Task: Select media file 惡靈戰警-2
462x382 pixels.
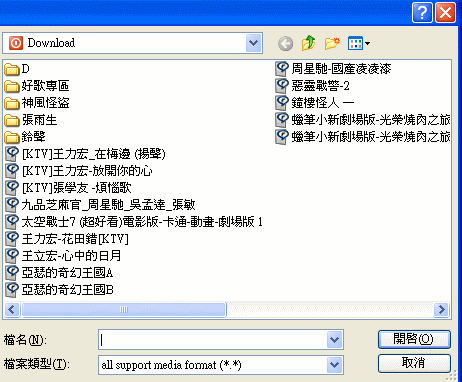Action: click(312, 86)
